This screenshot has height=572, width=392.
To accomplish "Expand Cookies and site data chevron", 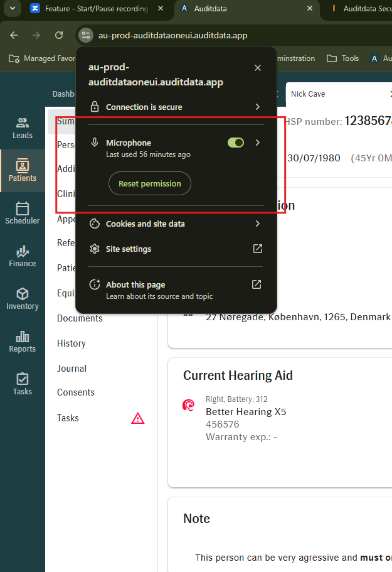I will pyautogui.click(x=258, y=224).
